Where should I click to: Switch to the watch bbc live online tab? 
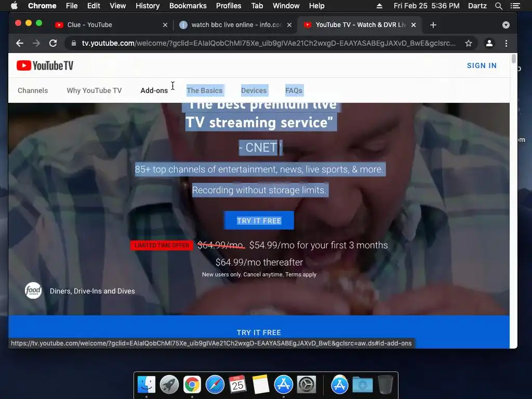point(235,25)
